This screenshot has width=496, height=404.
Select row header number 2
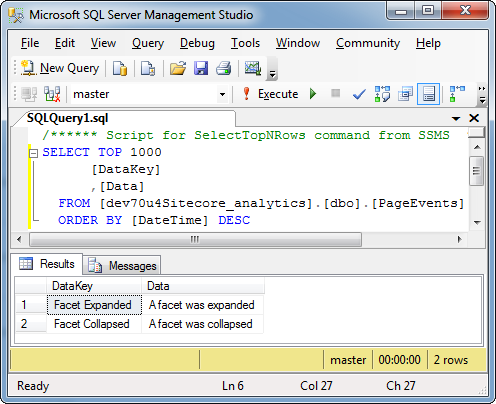coord(31,324)
